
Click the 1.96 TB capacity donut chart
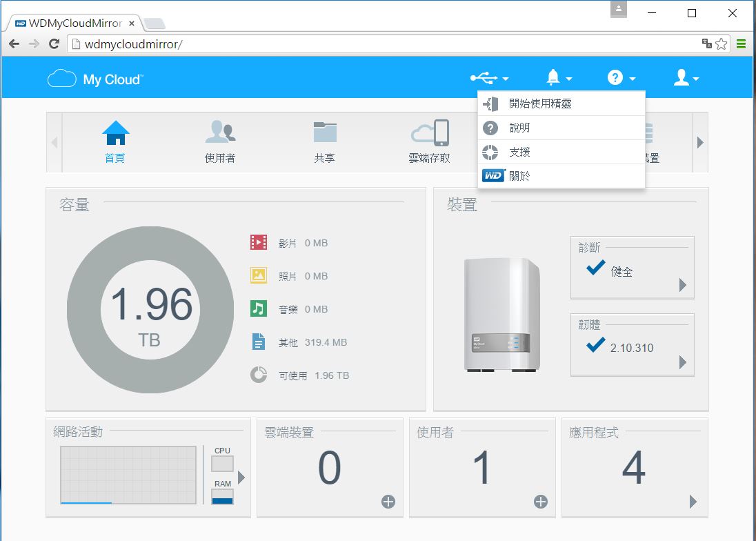150,310
